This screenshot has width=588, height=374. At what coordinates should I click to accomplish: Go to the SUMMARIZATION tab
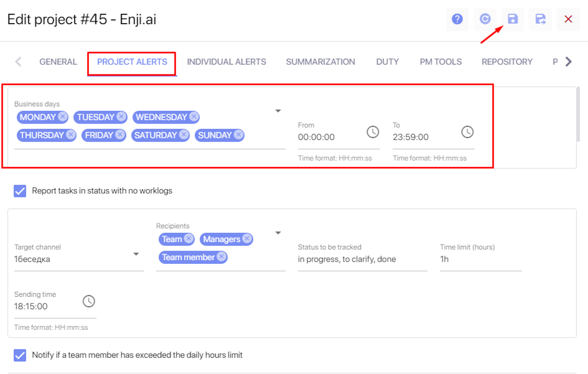[320, 62]
